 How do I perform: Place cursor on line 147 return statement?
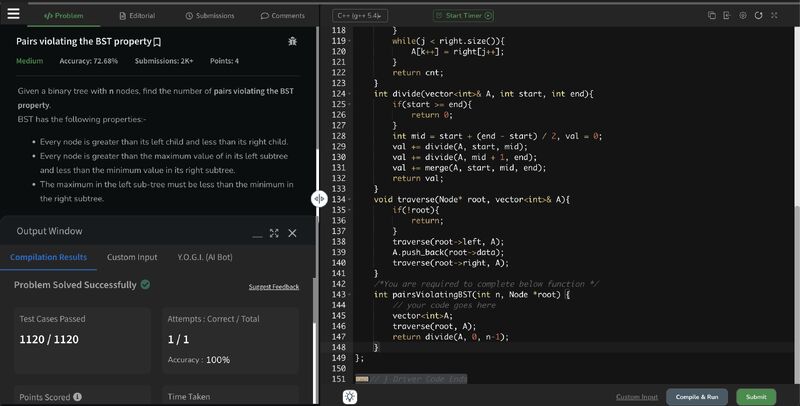451,337
